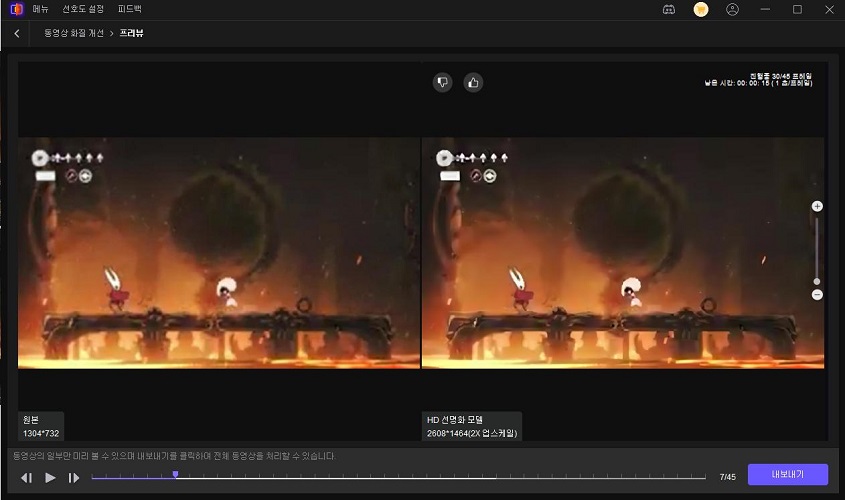
Task: Step back to the previous frame
Action: coord(27,478)
